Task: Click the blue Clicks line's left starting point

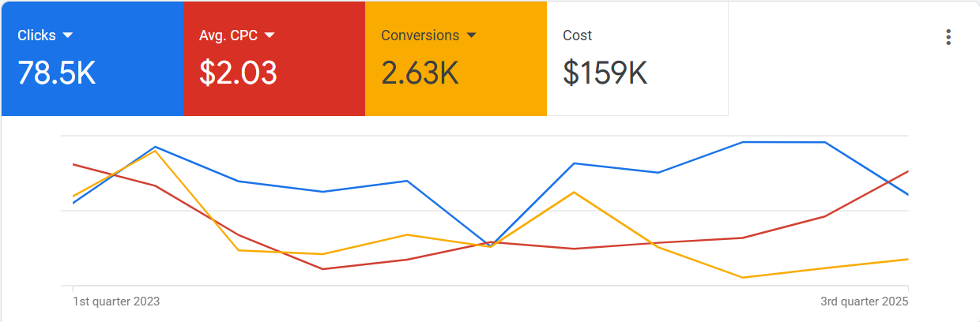Action: (x=73, y=203)
